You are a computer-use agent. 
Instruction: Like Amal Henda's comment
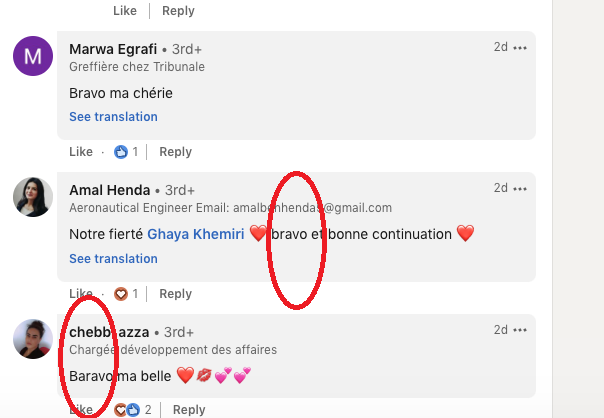pos(81,294)
